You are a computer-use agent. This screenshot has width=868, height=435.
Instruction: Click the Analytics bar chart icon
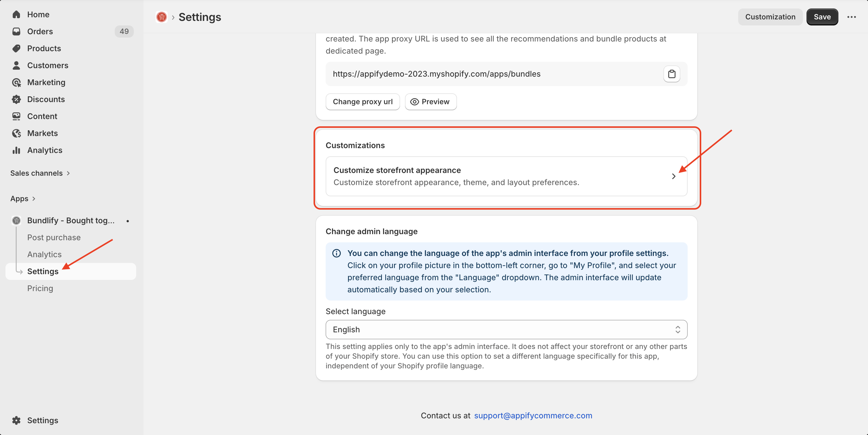16,150
